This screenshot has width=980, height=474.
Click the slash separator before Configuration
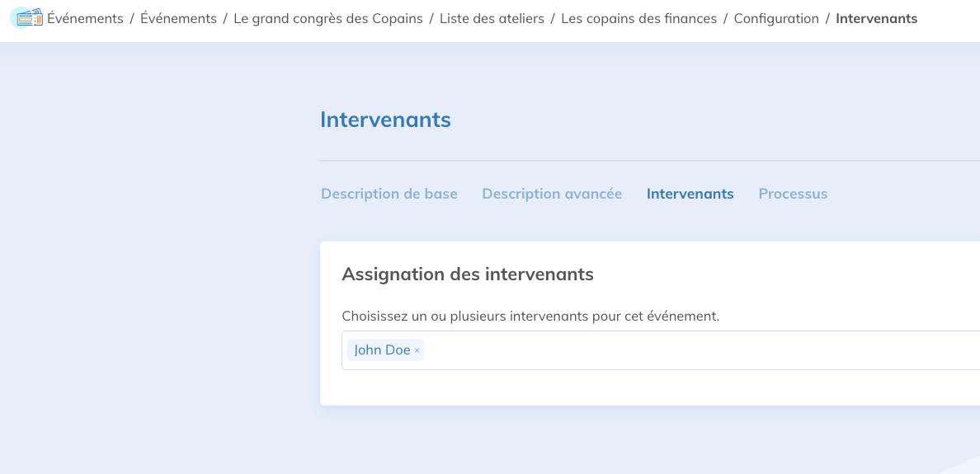[x=725, y=18]
